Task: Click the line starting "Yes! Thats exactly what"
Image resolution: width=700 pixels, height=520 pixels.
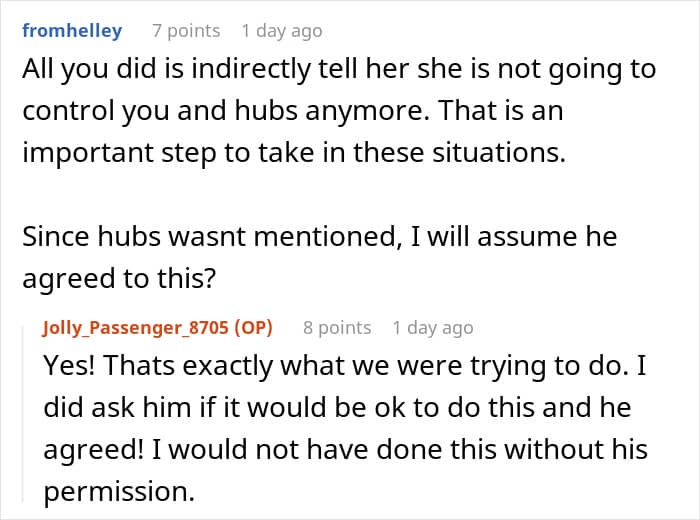Action: click(347, 367)
